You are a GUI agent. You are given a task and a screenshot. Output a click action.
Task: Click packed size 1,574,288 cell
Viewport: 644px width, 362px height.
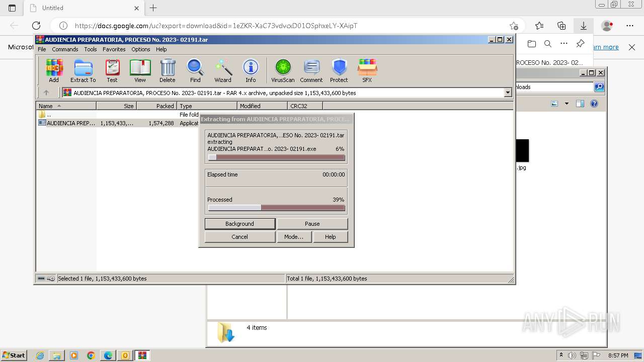pos(161,123)
